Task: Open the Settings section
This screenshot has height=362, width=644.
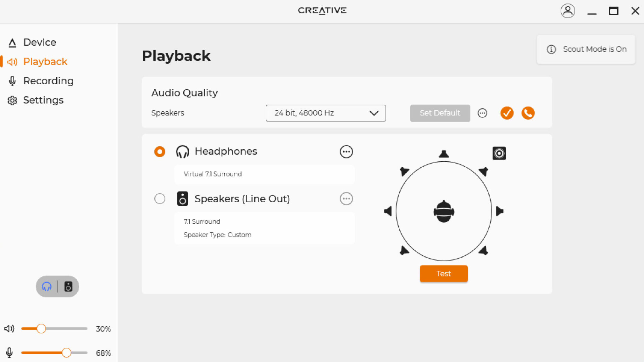Action: coord(43,100)
